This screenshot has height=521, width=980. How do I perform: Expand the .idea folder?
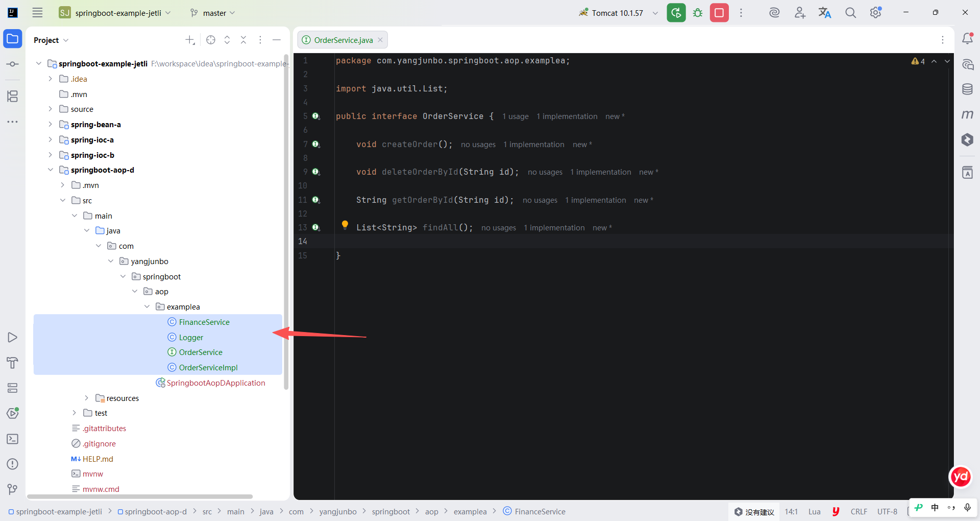[x=50, y=79]
